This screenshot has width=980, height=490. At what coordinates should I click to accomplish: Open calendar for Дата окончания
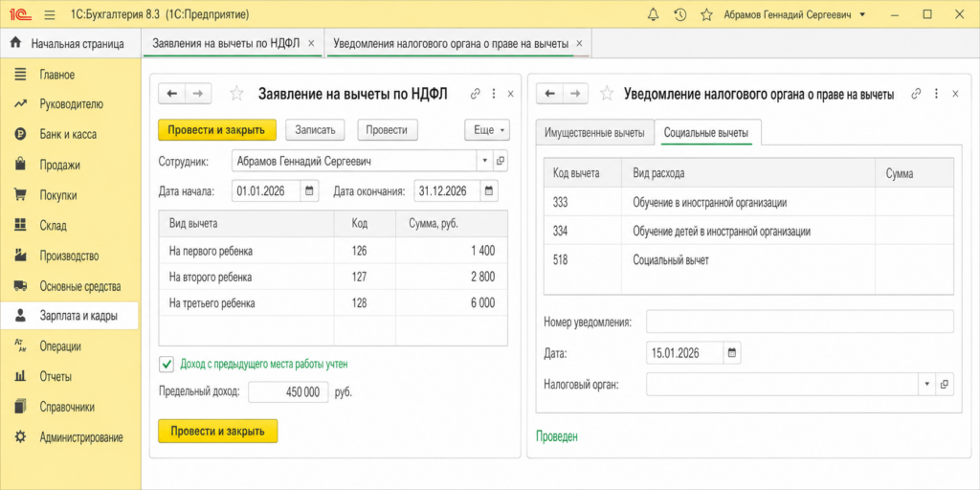pos(489,191)
